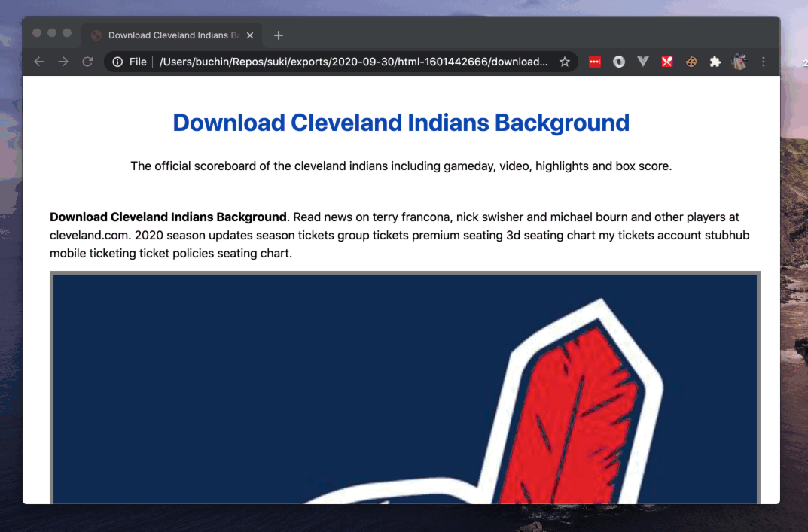
Task: Click the blue page title heading
Action: click(x=401, y=123)
